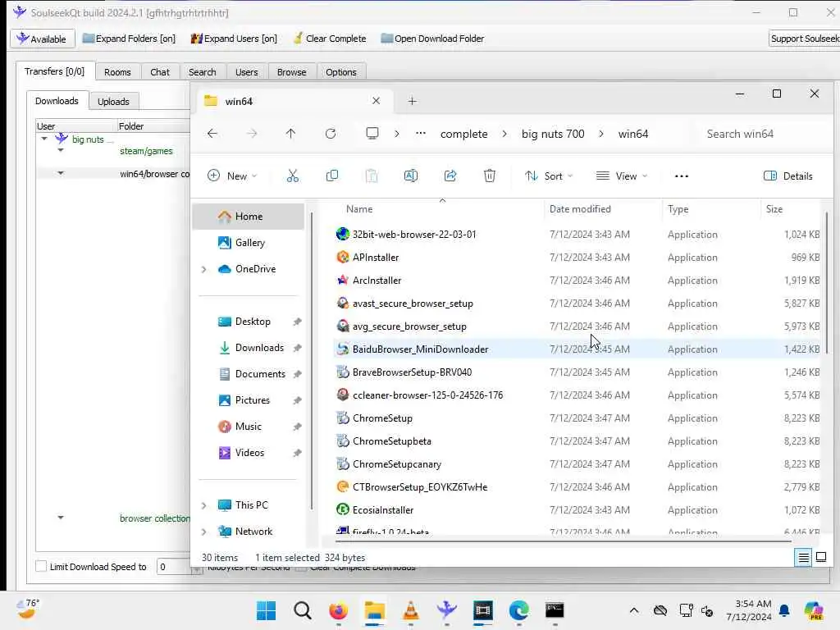Click the file list vertical scrollbar
Screen dimensions: 840x630
pyautogui.click(x=827, y=283)
